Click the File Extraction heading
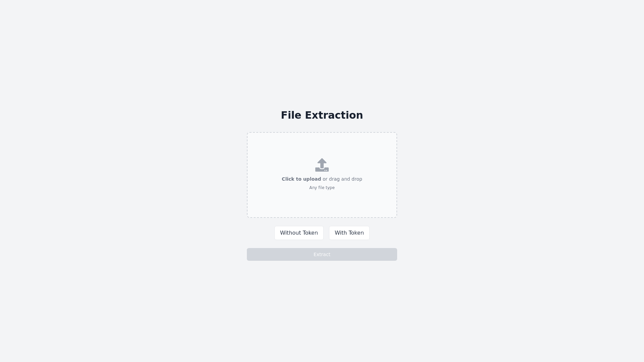 click(322, 115)
